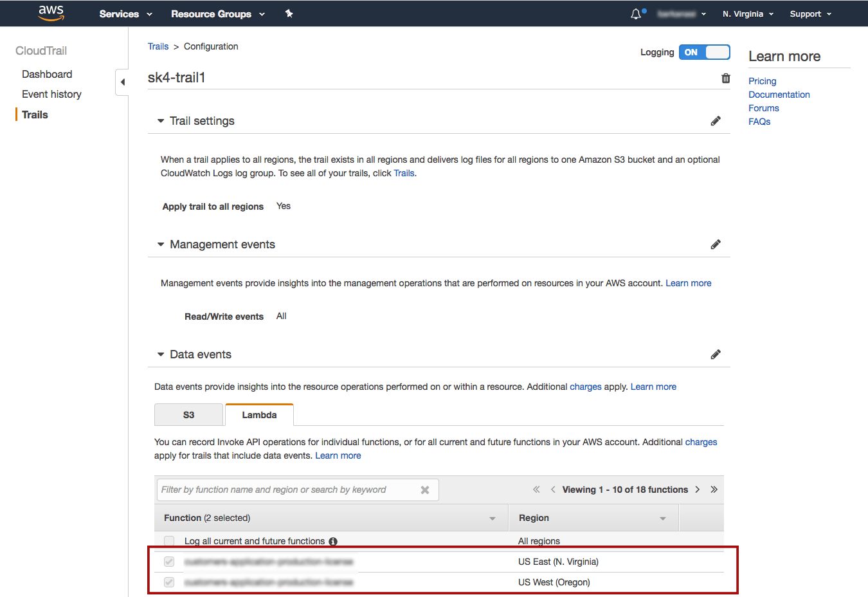Open the N. Virginia region dropdown
Screen dimensions: 868x597
(748, 14)
